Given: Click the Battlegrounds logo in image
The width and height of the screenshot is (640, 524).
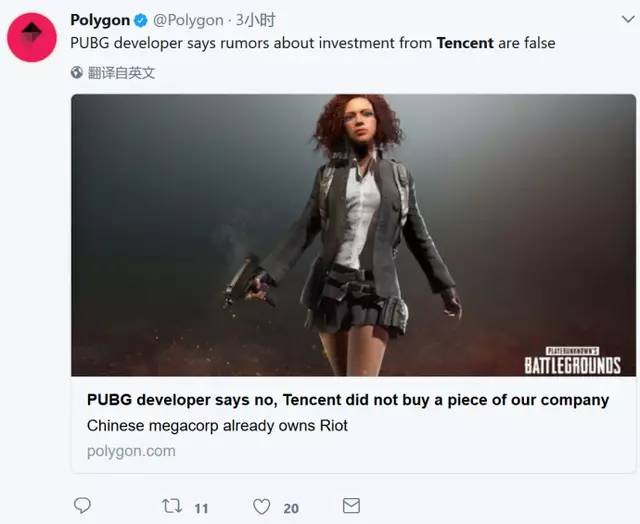Looking at the screenshot, I should (572, 361).
